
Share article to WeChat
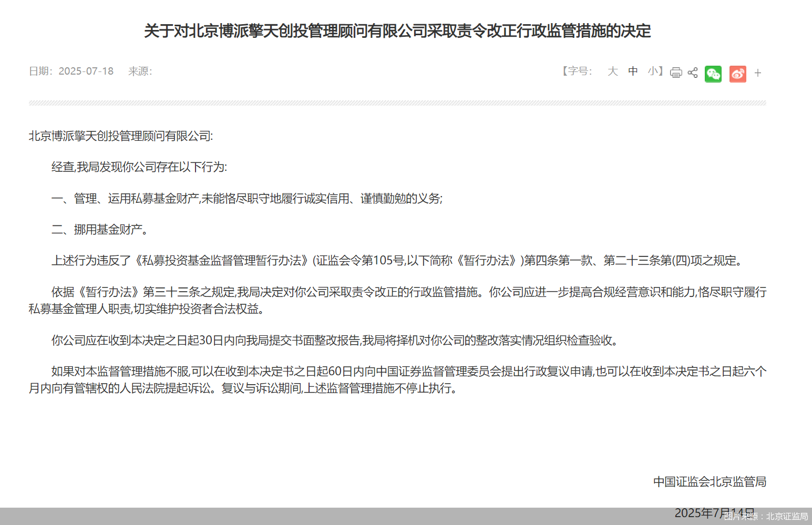tap(713, 74)
